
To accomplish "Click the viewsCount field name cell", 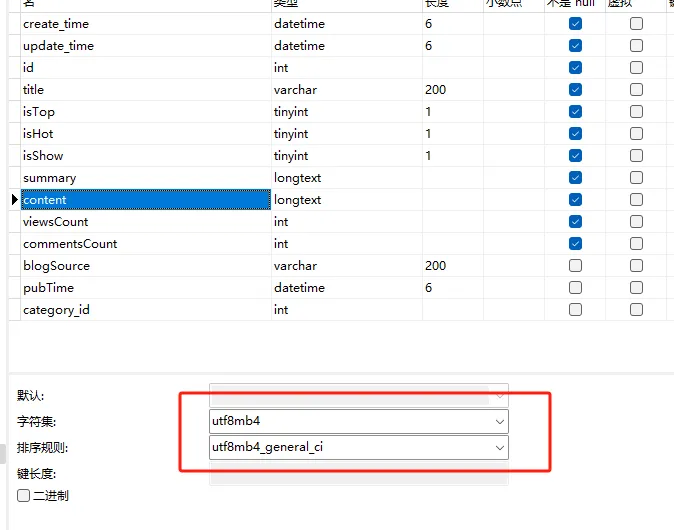I will 145,222.
